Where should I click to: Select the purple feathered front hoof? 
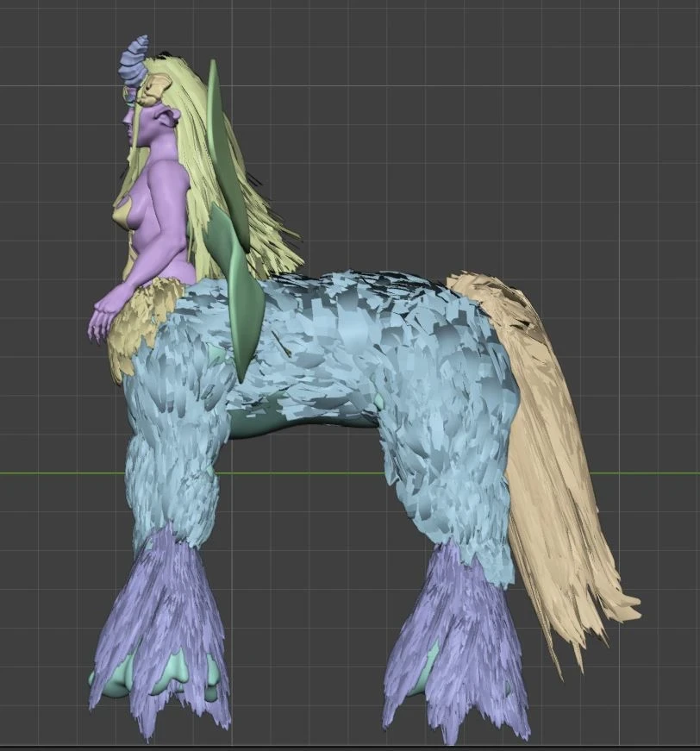click(x=160, y=632)
